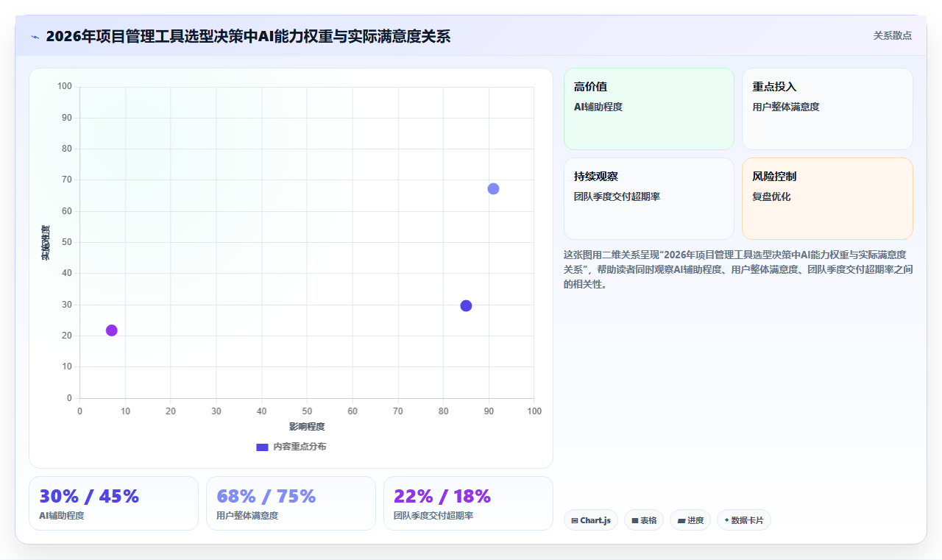The width and height of the screenshot is (942, 560).
Task: Click the Chart.js tag chip
Action: pyautogui.click(x=591, y=520)
